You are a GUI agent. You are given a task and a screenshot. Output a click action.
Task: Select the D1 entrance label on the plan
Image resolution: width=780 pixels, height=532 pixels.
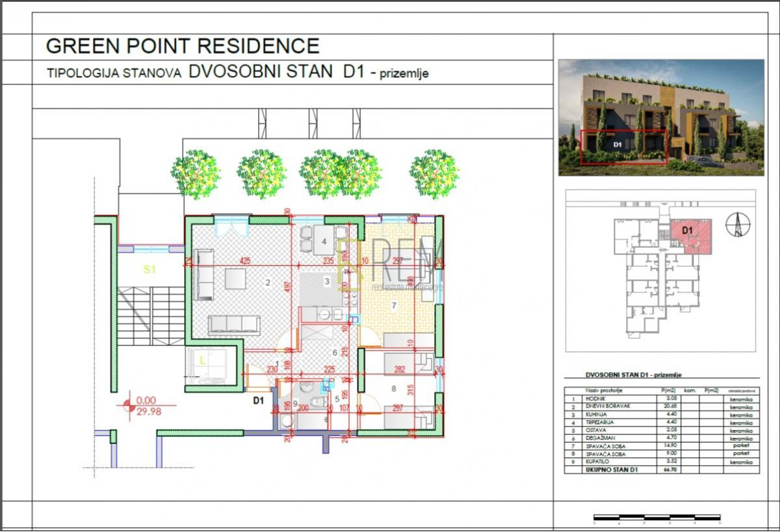pyautogui.click(x=258, y=401)
